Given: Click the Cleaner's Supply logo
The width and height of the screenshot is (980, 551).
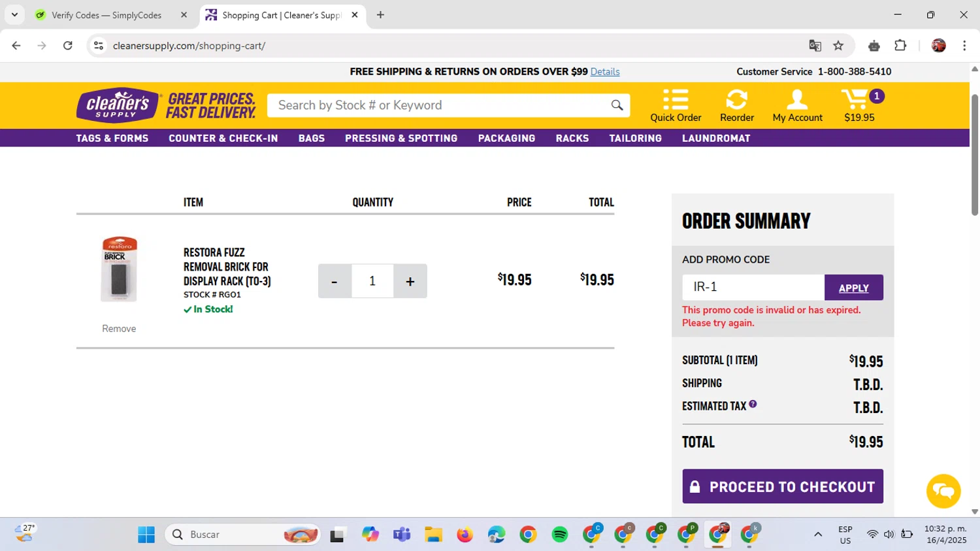Looking at the screenshot, I should [x=118, y=105].
